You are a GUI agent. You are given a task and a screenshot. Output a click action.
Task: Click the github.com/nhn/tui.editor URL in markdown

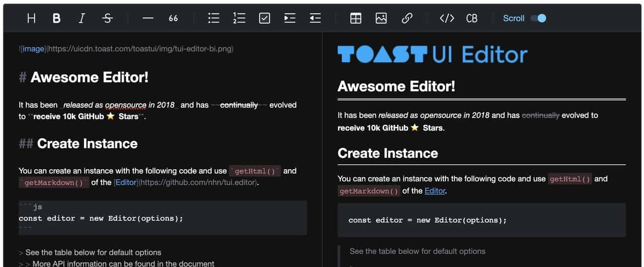tap(198, 182)
